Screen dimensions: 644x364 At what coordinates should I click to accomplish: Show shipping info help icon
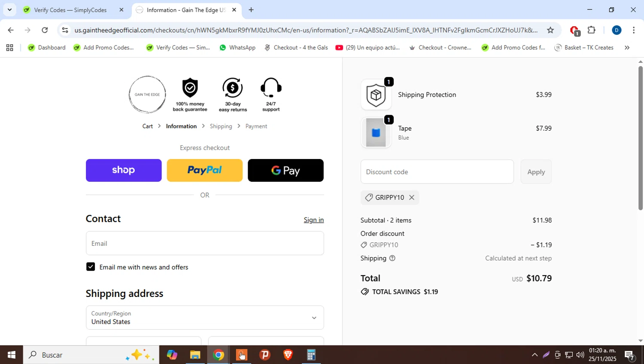pos(392,258)
